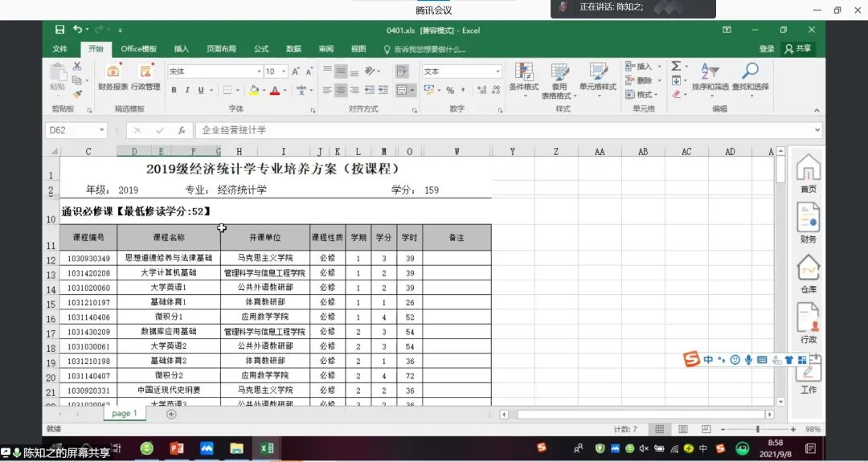Viewport: 868px width, 462px height.
Task: Click the Save icon in title bar
Action: click(59, 30)
